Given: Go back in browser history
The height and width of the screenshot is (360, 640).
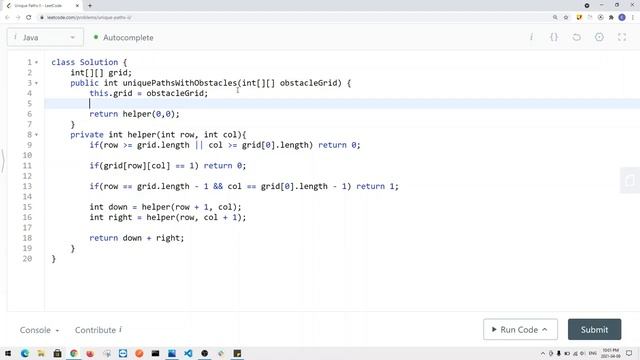Looking at the screenshot, I should (x=7, y=18).
